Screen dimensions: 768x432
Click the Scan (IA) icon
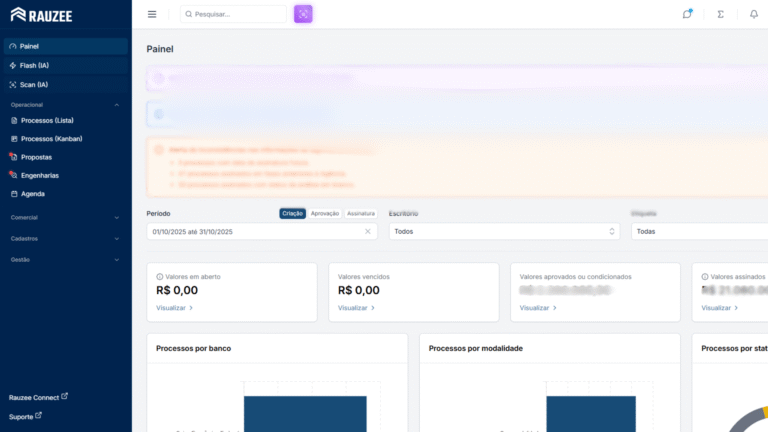pos(13,85)
